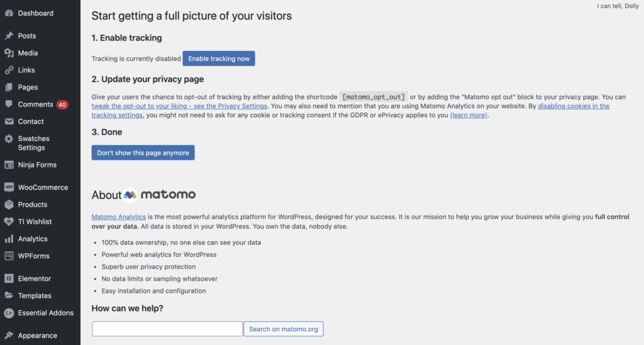Viewport: 644px width, 345px height.
Task: Click the WooCommerce sidebar icon
Action: (x=9, y=188)
